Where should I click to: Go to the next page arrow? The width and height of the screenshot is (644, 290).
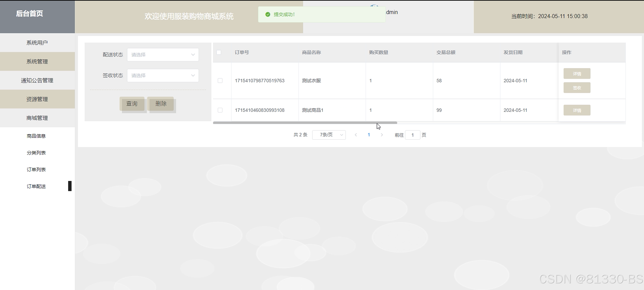pyautogui.click(x=382, y=135)
